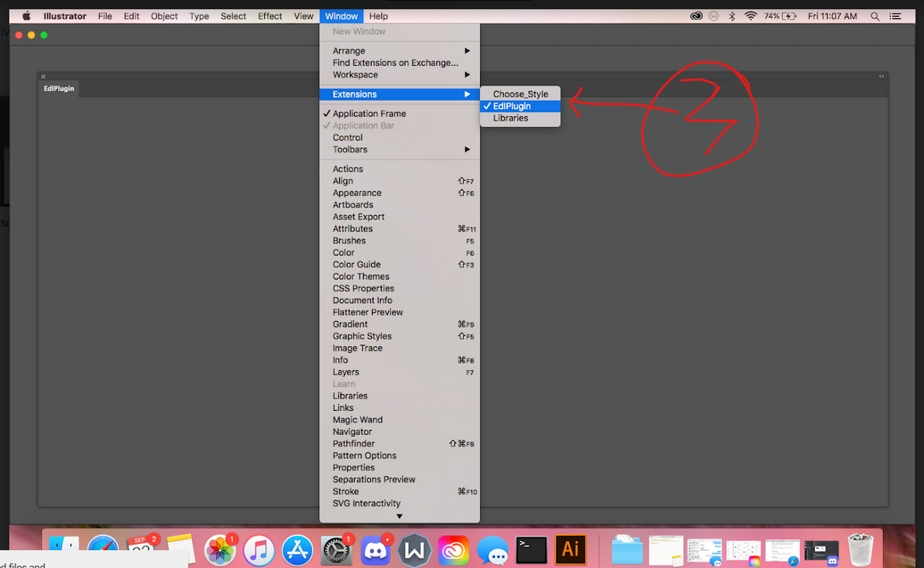Switch to the EdiPlugin panel tab
Image resolution: width=924 pixels, height=568 pixels.
59,88
